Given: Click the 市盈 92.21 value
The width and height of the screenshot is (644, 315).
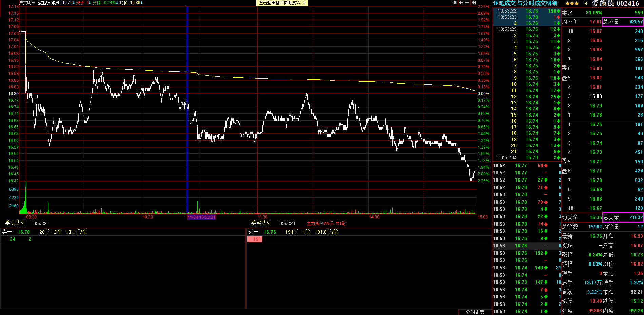Looking at the screenshot, I should pyautogui.click(x=637, y=292).
